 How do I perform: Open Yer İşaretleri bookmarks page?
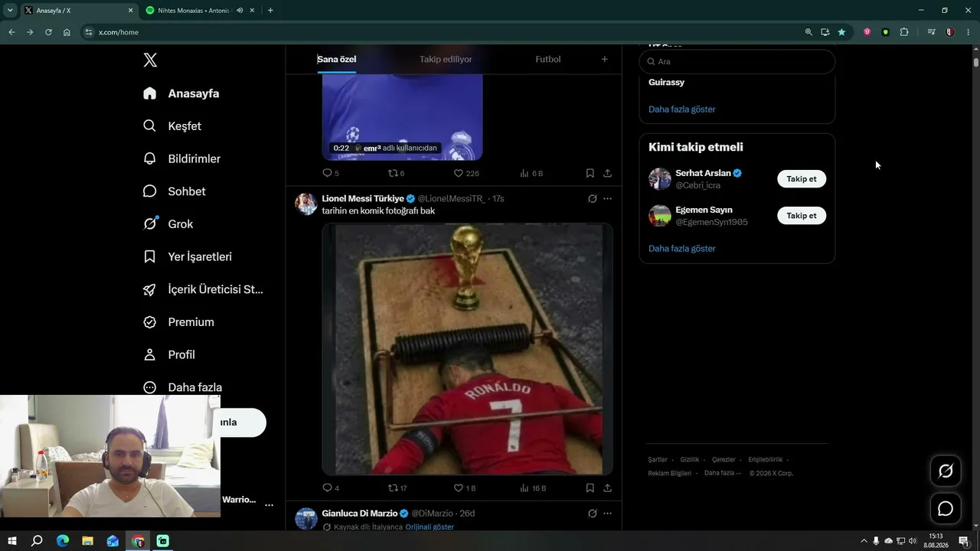188,257
